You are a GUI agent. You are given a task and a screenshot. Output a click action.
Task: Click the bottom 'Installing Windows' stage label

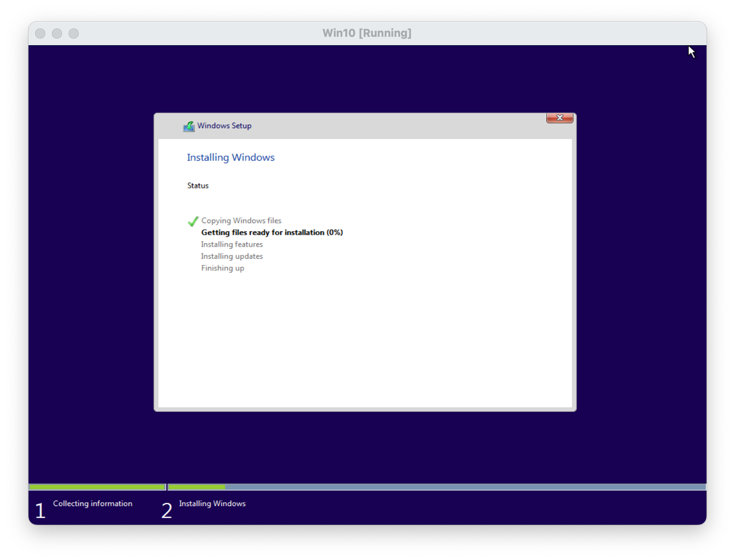click(212, 503)
